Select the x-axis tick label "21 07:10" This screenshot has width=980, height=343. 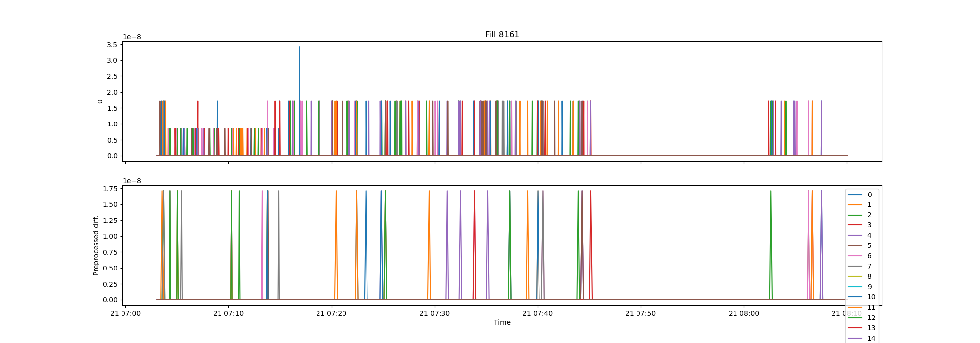click(228, 313)
